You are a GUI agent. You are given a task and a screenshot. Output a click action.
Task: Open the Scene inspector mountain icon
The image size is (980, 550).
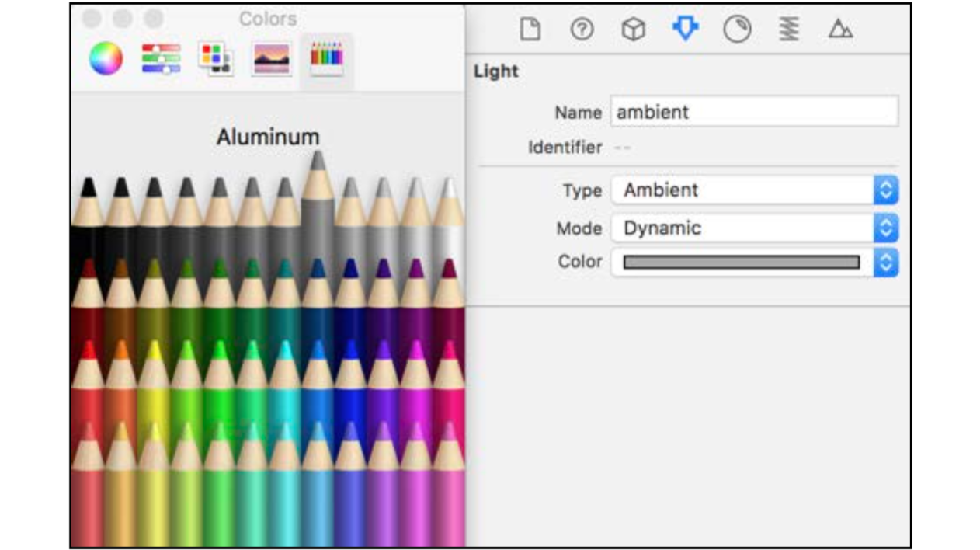[x=840, y=30]
